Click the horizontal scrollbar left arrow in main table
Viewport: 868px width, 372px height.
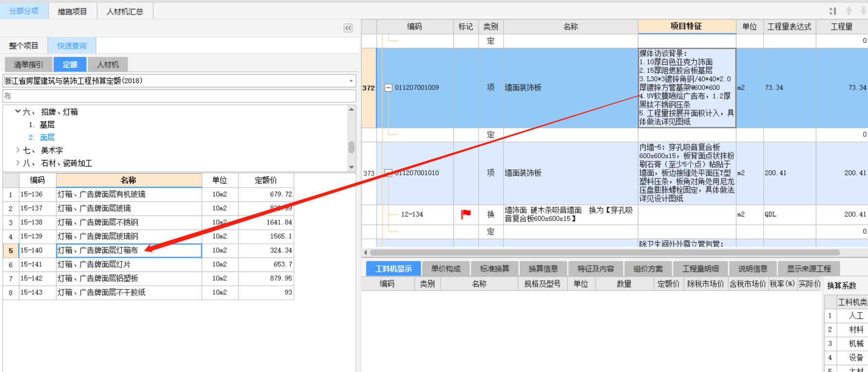click(x=366, y=253)
